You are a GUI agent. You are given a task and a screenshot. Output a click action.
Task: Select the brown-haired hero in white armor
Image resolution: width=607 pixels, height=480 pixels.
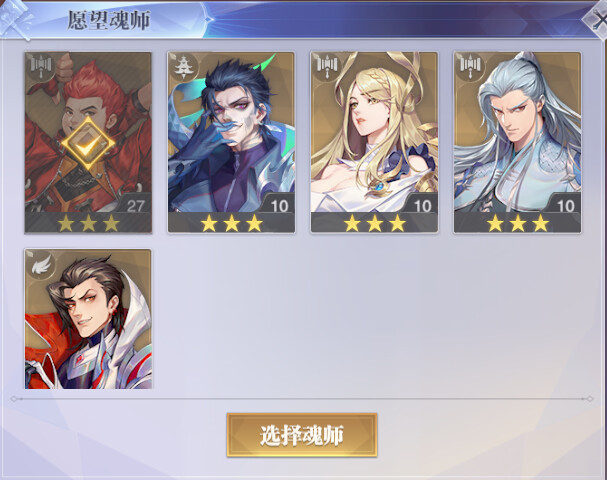click(x=88, y=319)
